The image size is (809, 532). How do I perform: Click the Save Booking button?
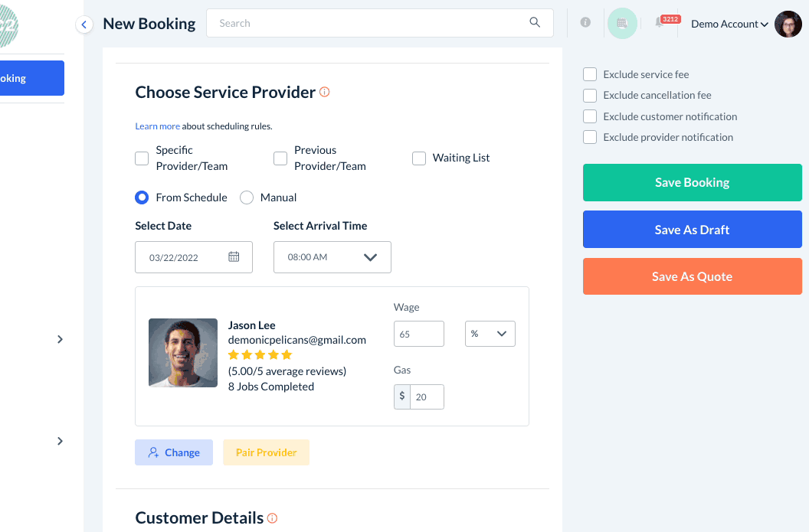pyautogui.click(x=692, y=183)
